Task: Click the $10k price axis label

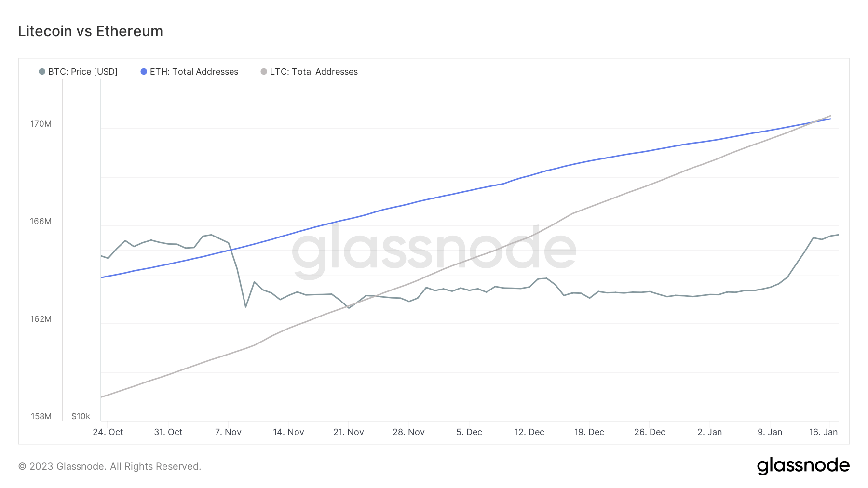Action: click(x=81, y=416)
